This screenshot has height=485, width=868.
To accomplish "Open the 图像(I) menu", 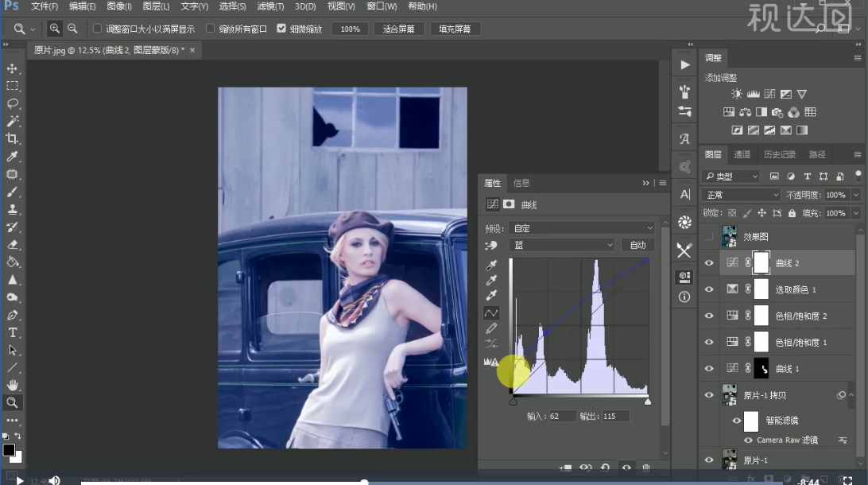I will [x=119, y=6].
